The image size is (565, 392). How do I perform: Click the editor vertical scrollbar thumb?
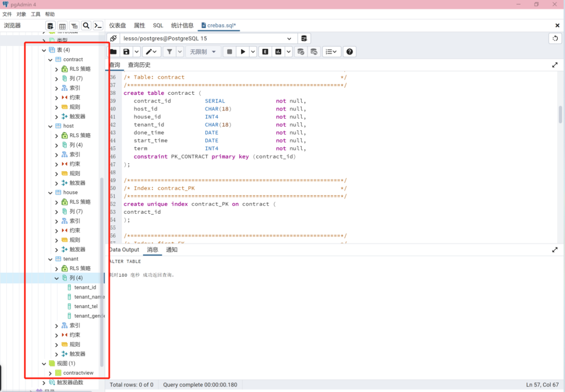pos(560,114)
